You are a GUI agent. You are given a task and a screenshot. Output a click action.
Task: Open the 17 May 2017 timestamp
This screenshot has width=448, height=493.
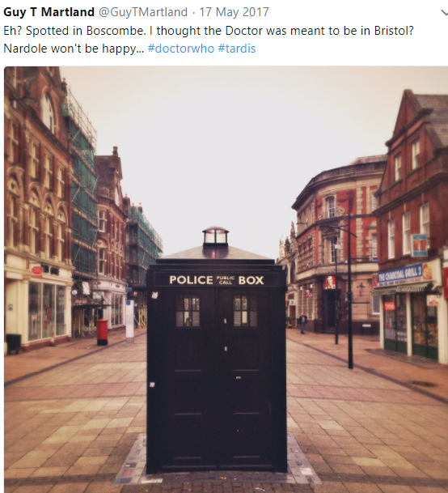(234, 12)
